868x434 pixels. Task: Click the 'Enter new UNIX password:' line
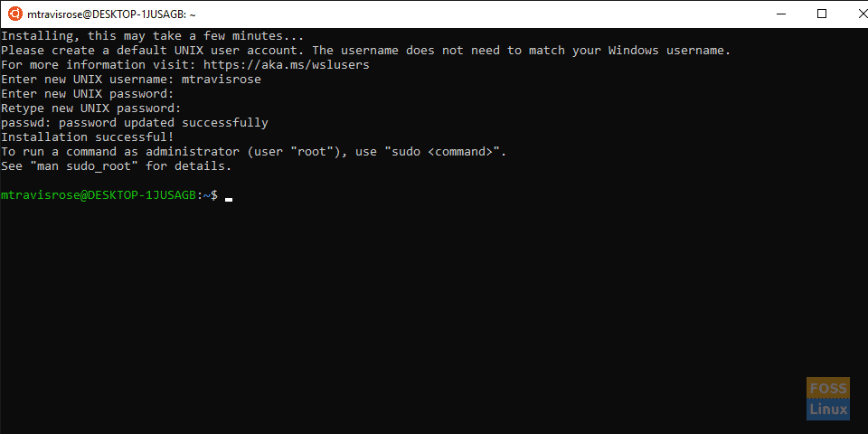(x=88, y=93)
